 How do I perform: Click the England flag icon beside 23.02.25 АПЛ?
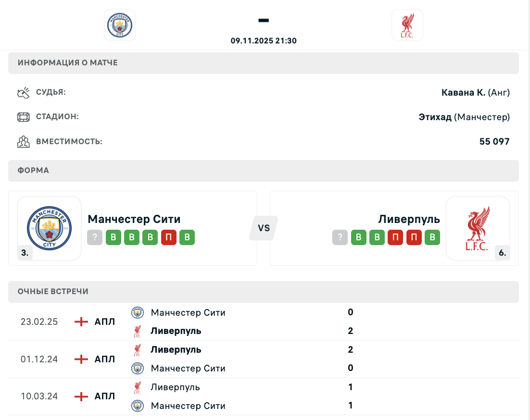point(81,321)
